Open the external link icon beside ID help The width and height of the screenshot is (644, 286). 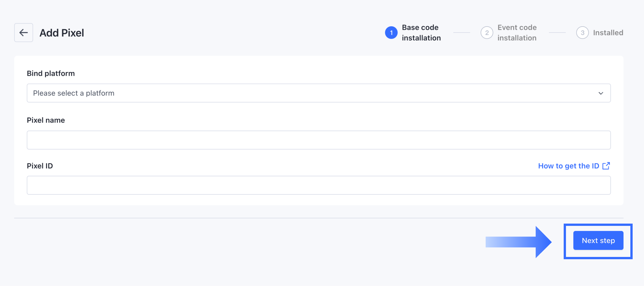[x=606, y=166]
